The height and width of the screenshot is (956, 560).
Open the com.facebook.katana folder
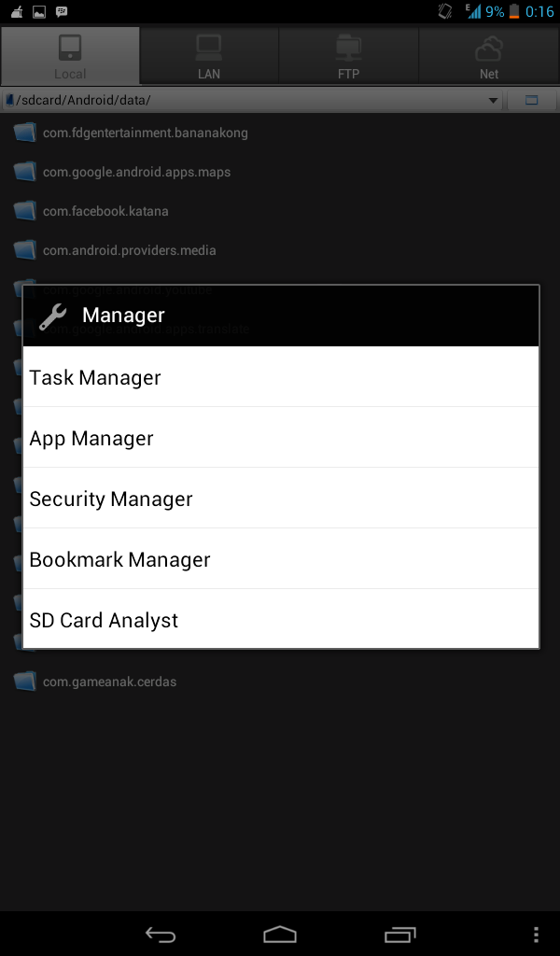click(x=105, y=211)
